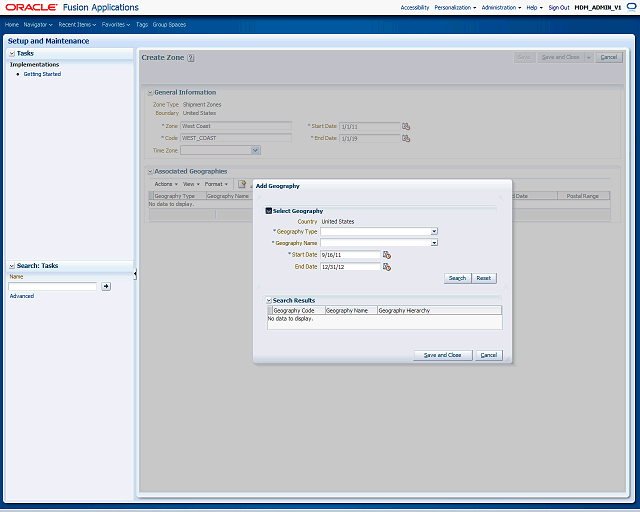The height and width of the screenshot is (512, 640).
Task: Click the Save button on Create Zone
Action: pyautogui.click(x=524, y=58)
